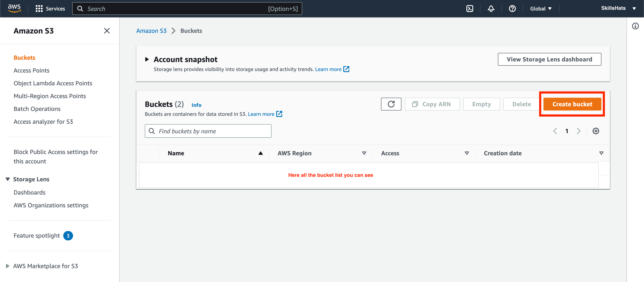Image resolution: width=644 pixels, height=282 pixels.
Task: Open the Global region dropdown
Action: coord(541,9)
